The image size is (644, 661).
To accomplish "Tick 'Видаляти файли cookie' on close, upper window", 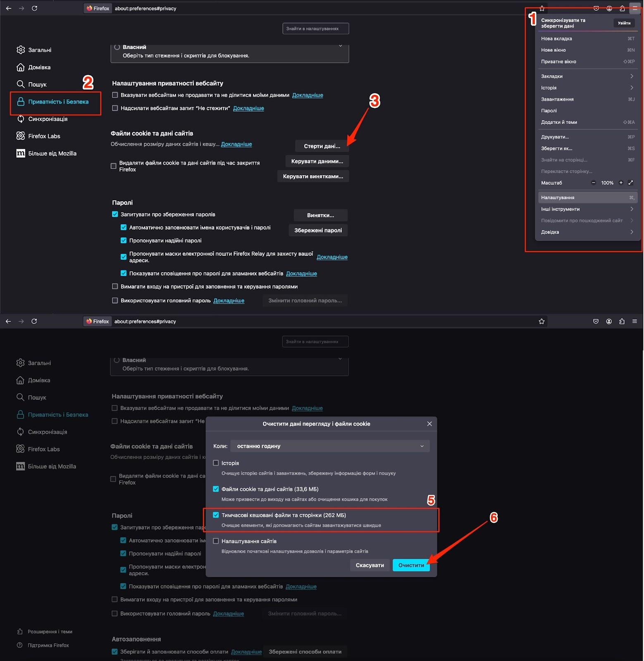I will click(114, 166).
